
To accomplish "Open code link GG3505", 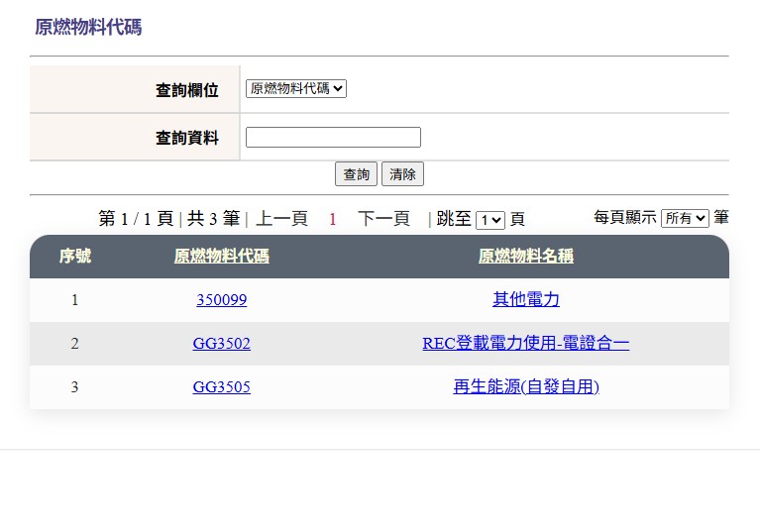I will coord(221,387).
